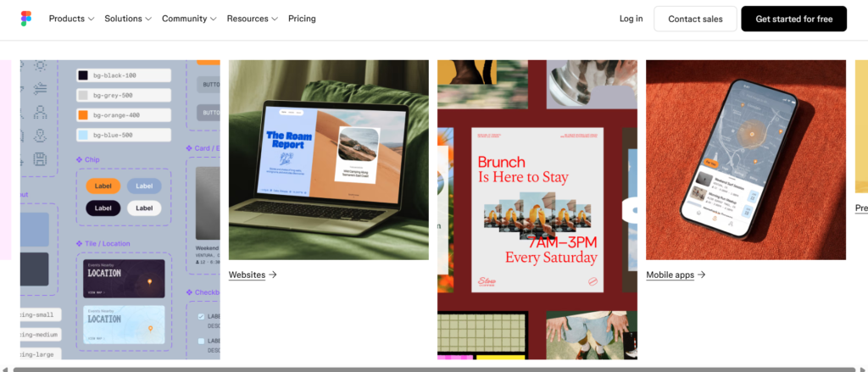Viewport: 868px width, 372px height.
Task: Open the phone map app thumbnail
Action: click(x=746, y=160)
